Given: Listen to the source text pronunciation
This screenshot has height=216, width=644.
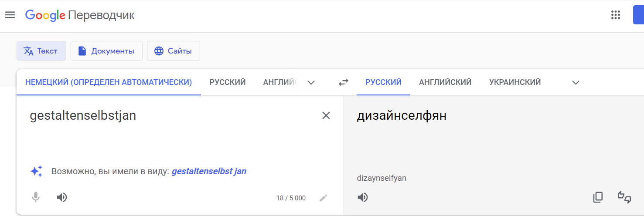Looking at the screenshot, I should tap(62, 198).
